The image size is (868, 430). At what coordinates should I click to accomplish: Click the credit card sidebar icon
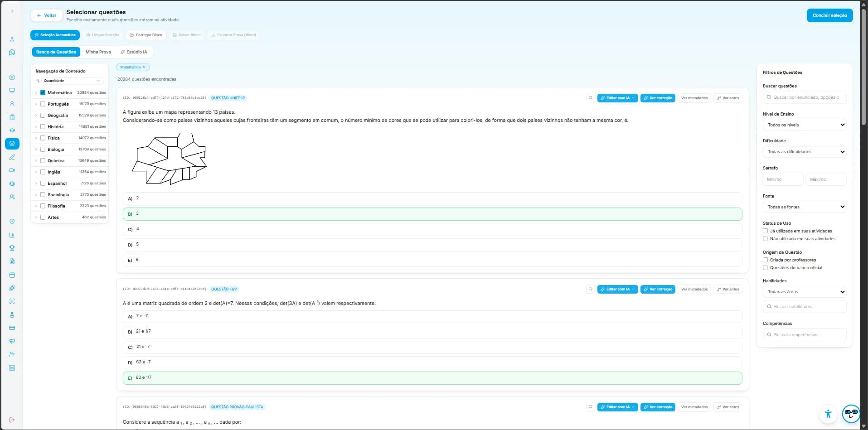click(x=12, y=328)
